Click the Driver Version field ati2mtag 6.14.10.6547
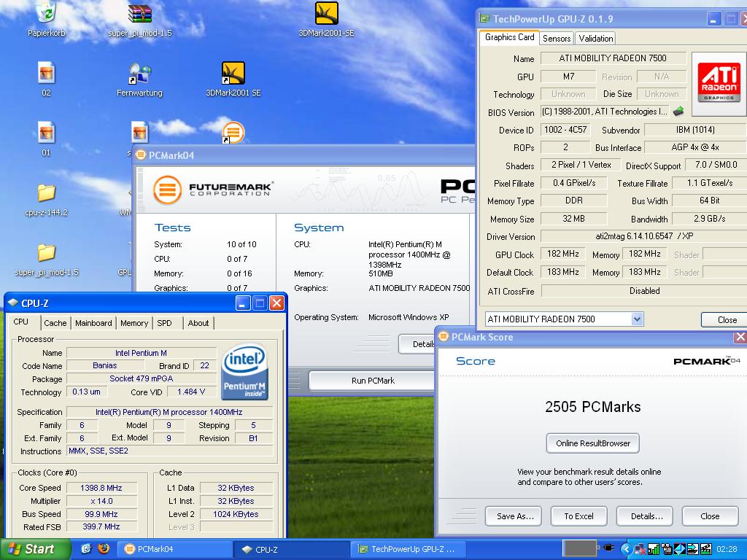Screen dimensions: 747x560 644,236
